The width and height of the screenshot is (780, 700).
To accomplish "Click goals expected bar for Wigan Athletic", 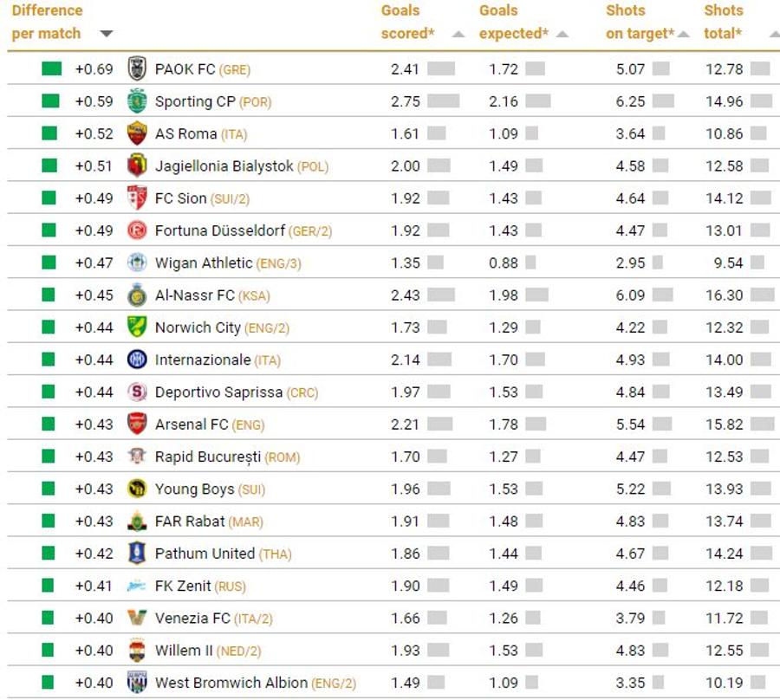I will pos(530,262).
